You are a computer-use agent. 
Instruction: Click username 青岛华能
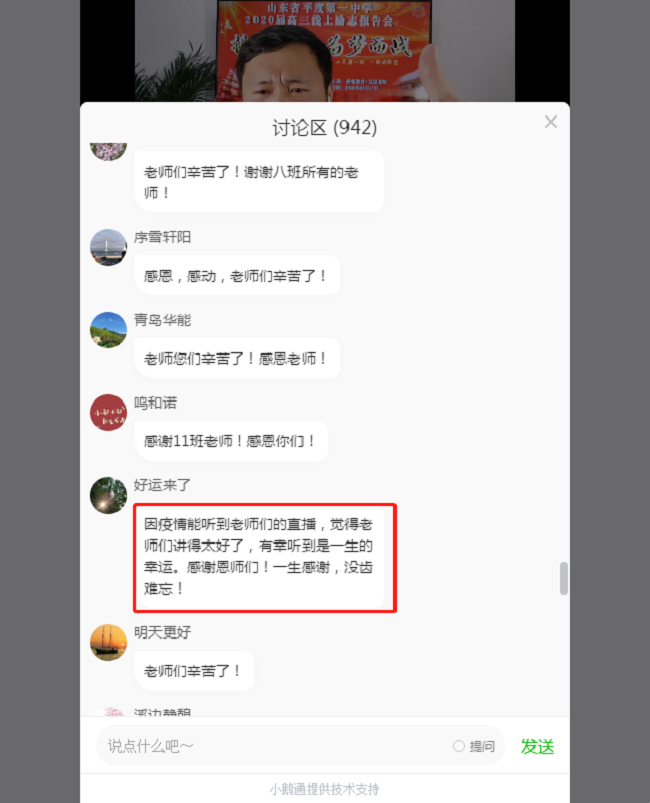(x=162, y=320)
